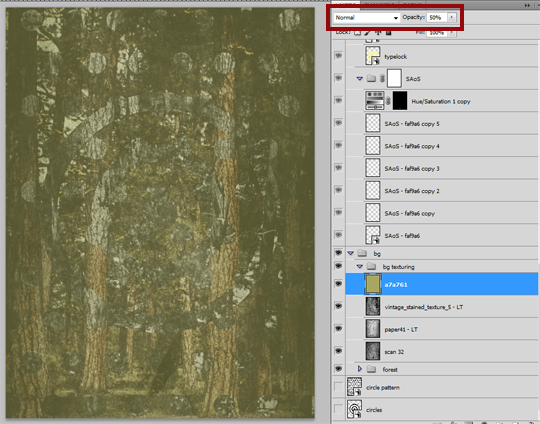Expand the forest group triangle

point(360,369)
